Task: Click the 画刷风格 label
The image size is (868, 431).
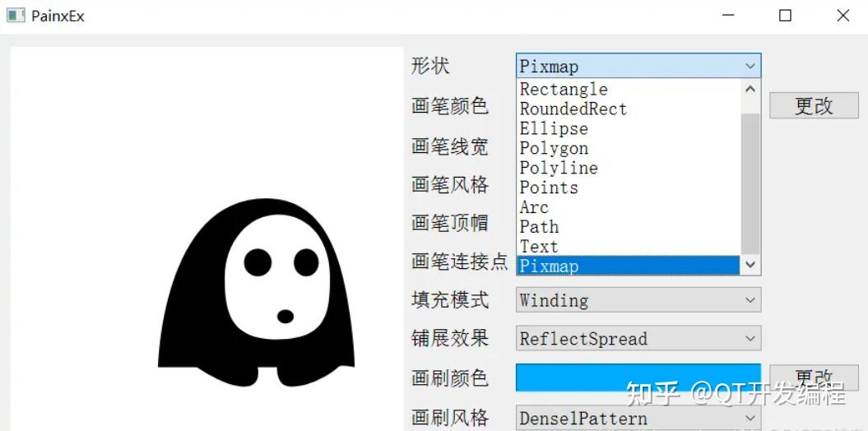Action: pyautogui.click(x=449, y=418)
